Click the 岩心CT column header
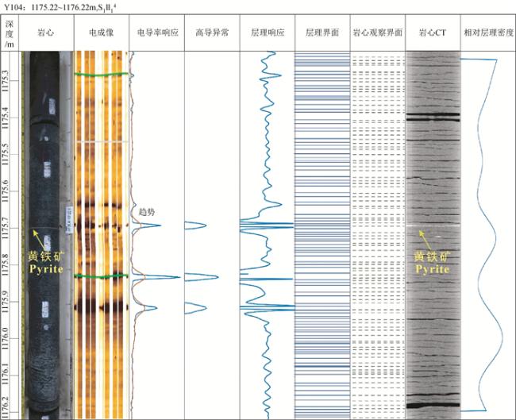 pos(433,33)
